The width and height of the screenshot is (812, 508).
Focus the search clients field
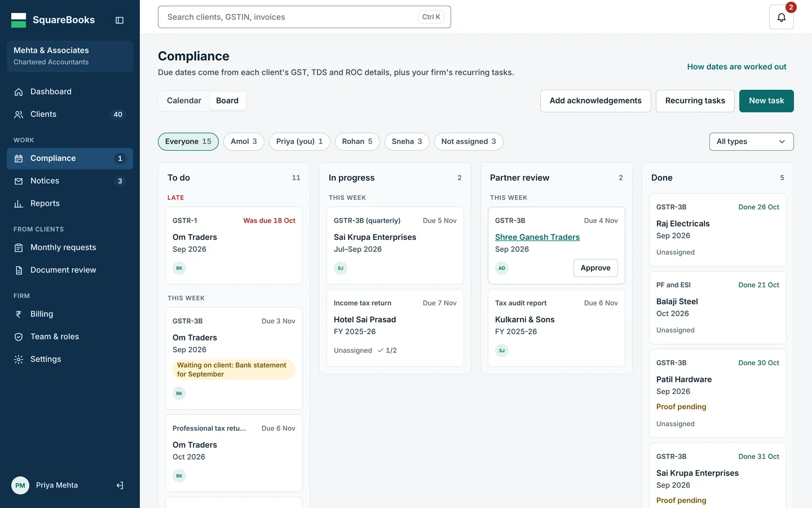pyautogui.click(x=304, y=17)
